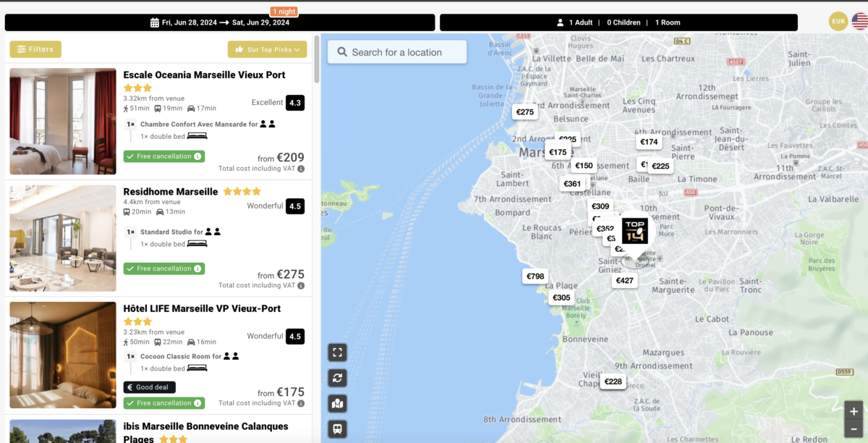The width and height of the screenshot is (868, 443).
Task: Zoom in with the map plus button
Action: coord(854,411)
